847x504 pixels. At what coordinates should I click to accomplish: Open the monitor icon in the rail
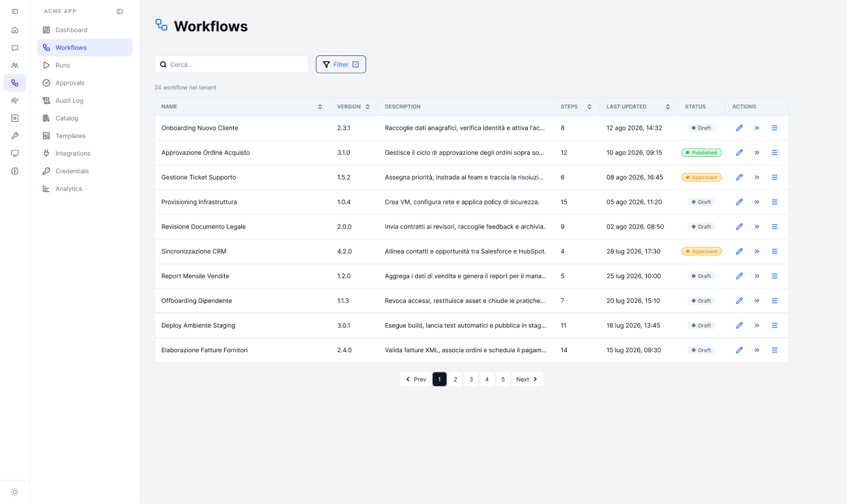coord(15,153)
